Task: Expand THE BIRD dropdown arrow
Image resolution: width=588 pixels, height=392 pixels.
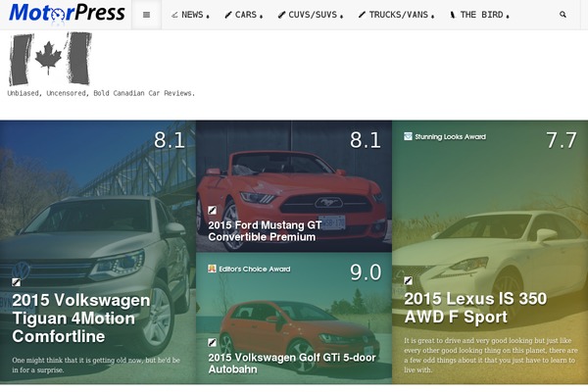Action: click(508, 16)
